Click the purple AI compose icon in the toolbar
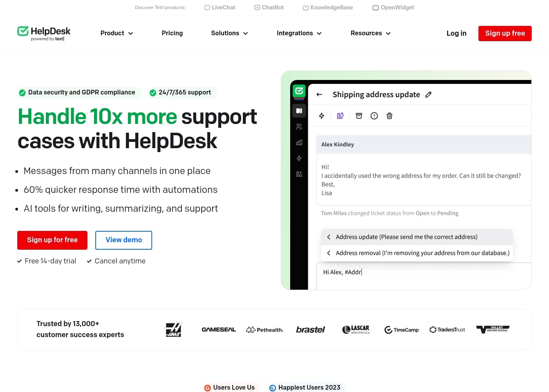This screenshot has height=392, width=549. (x=340, y=116)
